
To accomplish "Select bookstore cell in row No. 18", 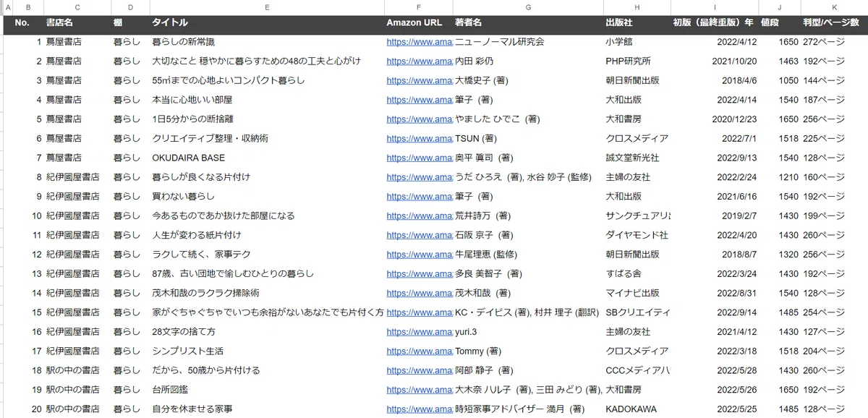I will click(x=77, y=370).
